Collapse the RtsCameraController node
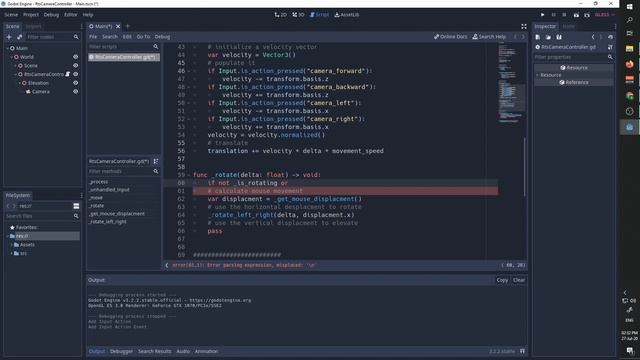This screenshot has width=640, height=360. tap(16, 74)
